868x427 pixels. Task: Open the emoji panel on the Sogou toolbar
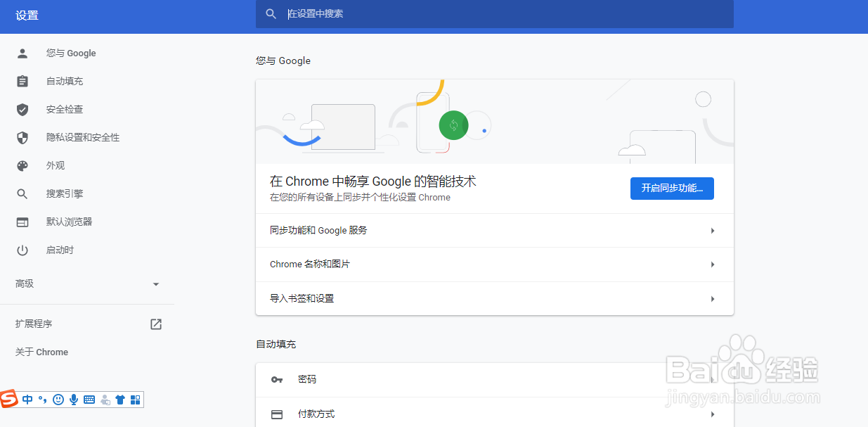(x=58, y=400)
